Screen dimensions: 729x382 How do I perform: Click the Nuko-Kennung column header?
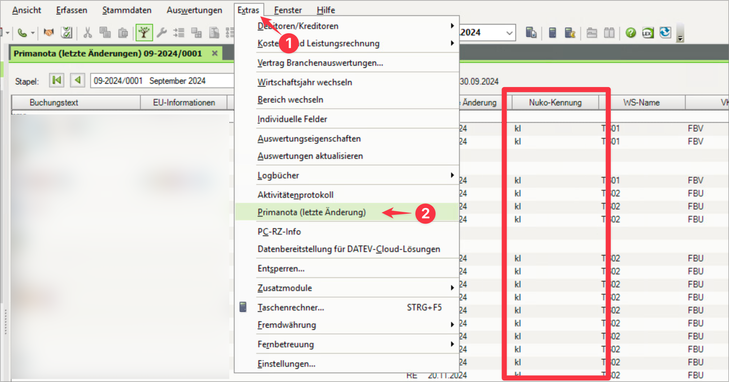coord(555,103)
